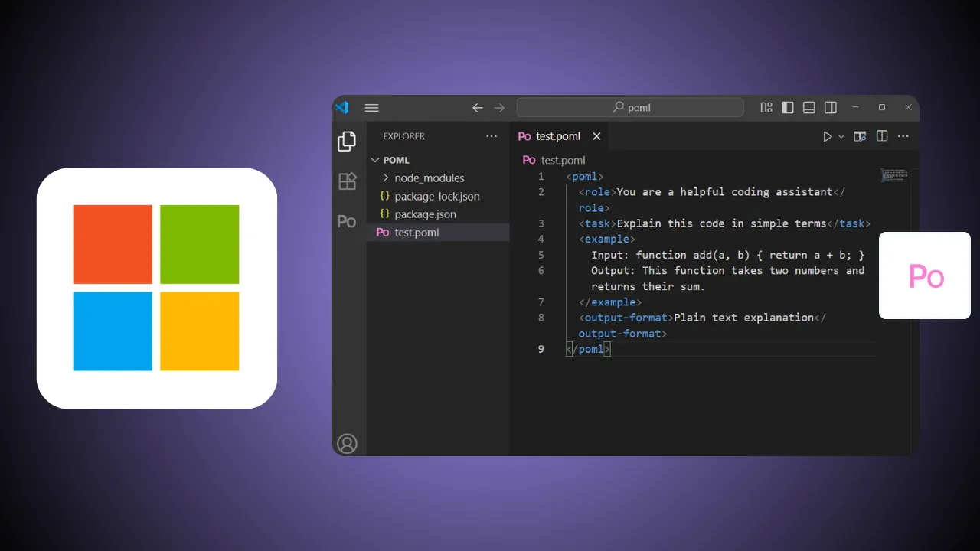Open the Accounts icon at the activity bar bottom
The width and height of the screenshot is (980, 551).
point(348,443)
